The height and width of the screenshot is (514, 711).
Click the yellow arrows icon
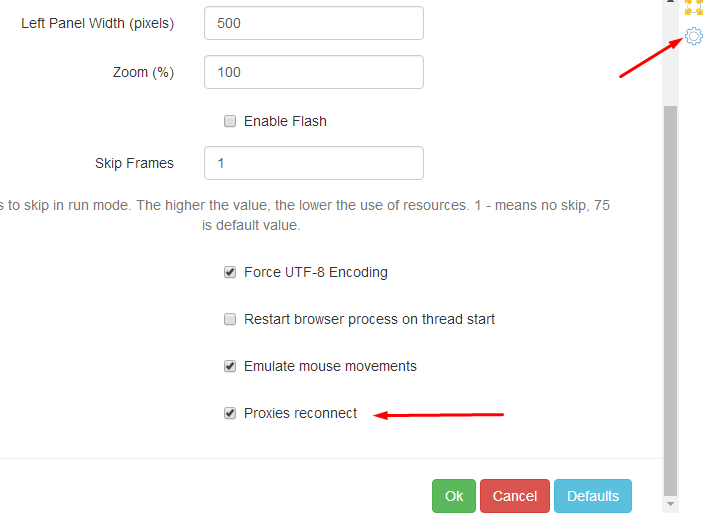[694, 7]
